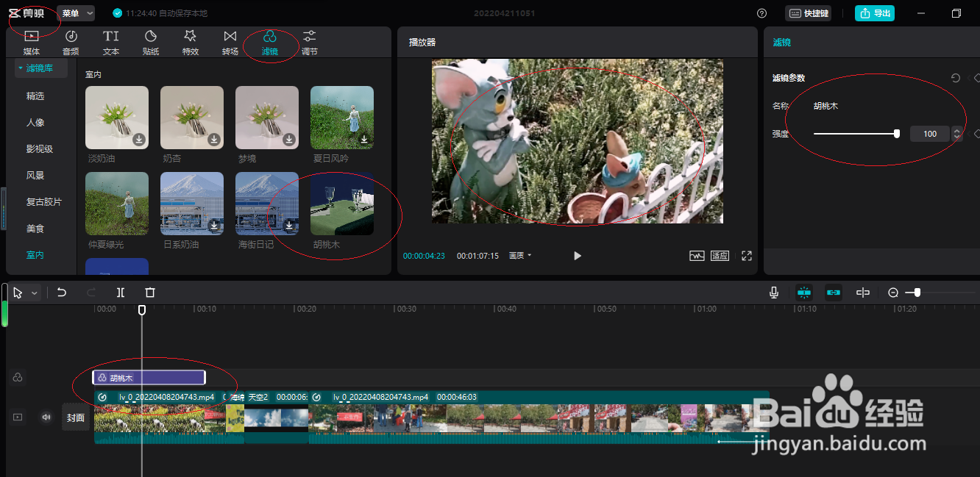Choose the 日系奶油 filter thumbnail
This screenshot has height=477, width=980.
tap(192, 204)
